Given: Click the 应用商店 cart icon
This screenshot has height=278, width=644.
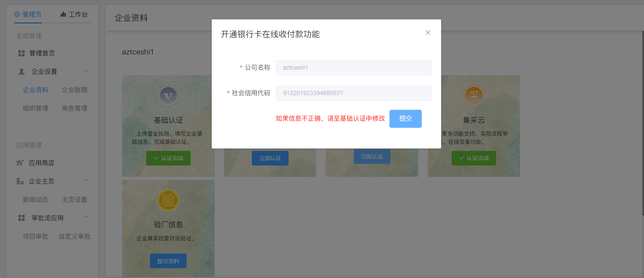Looking at the screenshot, I should coord(20,163).
